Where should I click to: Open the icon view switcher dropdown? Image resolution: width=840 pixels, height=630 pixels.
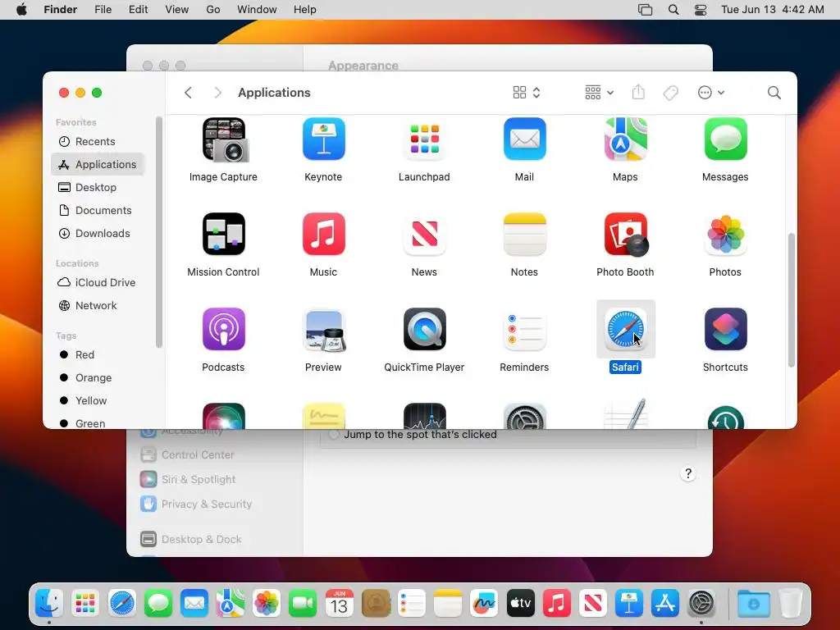coord(526,93)
